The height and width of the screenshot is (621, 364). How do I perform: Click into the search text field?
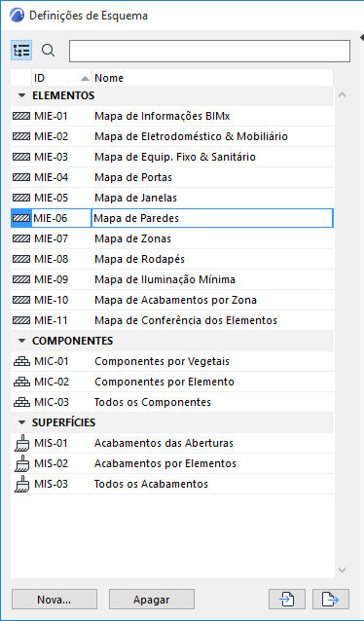click(x=209, y=51)
